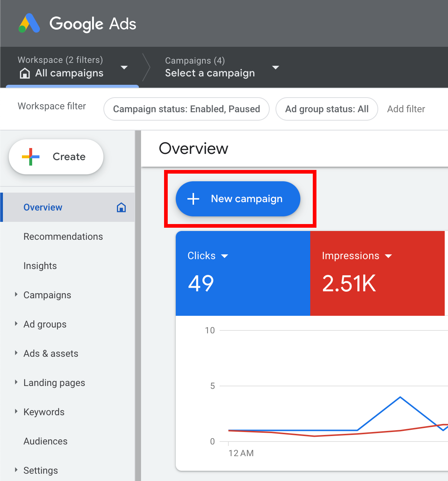Click the Ad groups sidebar label
The width and height of the screenshot is (448, 481).
coord(45,324)
